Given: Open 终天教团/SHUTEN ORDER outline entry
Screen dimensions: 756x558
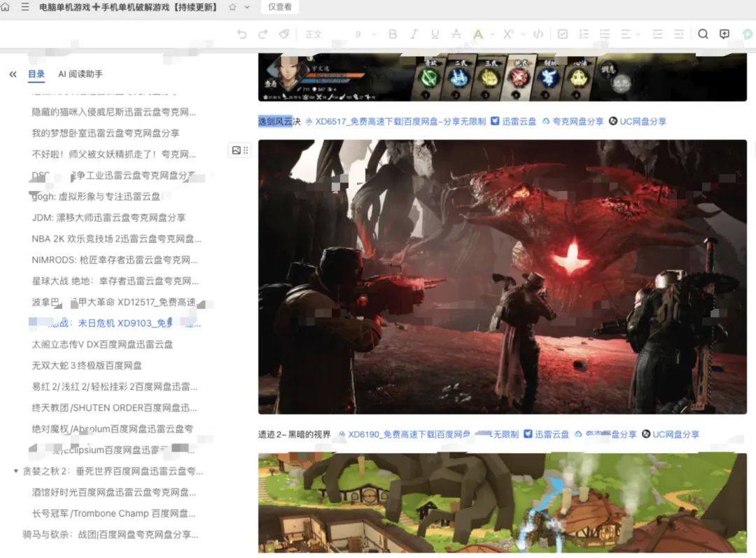Looking at the screenshot, I should coord(114,408).
